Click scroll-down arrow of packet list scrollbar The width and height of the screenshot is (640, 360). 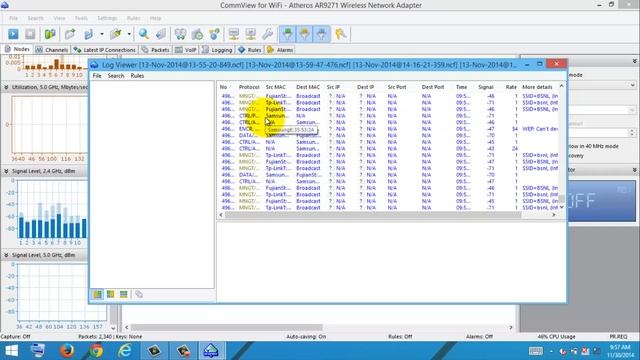(562, 207)
